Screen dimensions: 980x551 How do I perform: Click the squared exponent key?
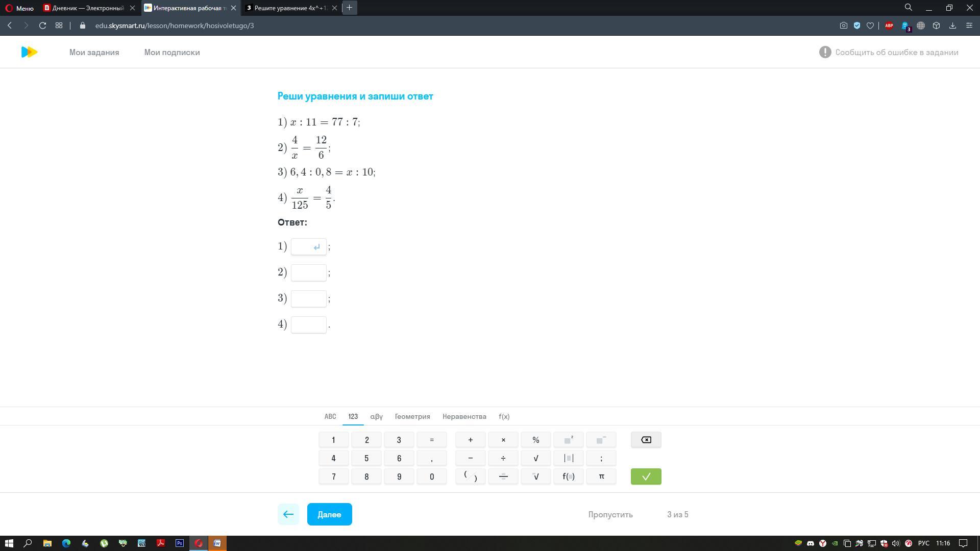568,440
